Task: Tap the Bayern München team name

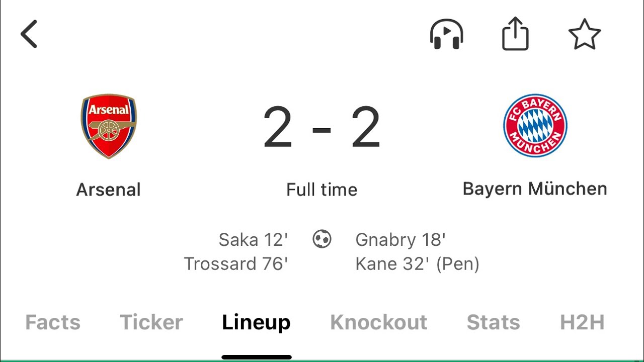Action: 535,189
